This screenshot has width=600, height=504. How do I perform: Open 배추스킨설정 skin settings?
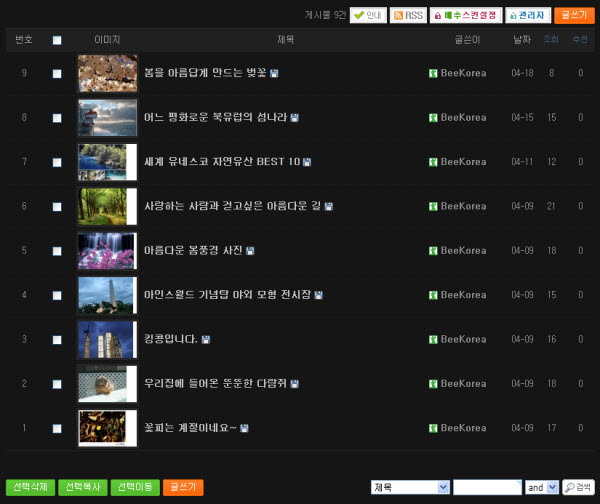pyautogui.click(x=466, y=15)
